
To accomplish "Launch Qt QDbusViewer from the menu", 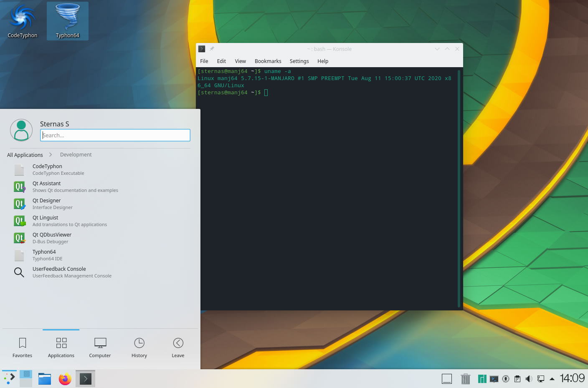I will [x=100, y=238].
